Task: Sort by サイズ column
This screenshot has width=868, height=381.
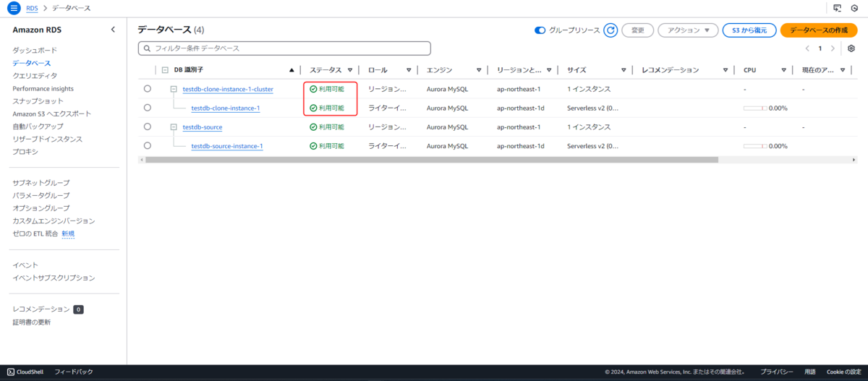Action: (x=624, y=70)
